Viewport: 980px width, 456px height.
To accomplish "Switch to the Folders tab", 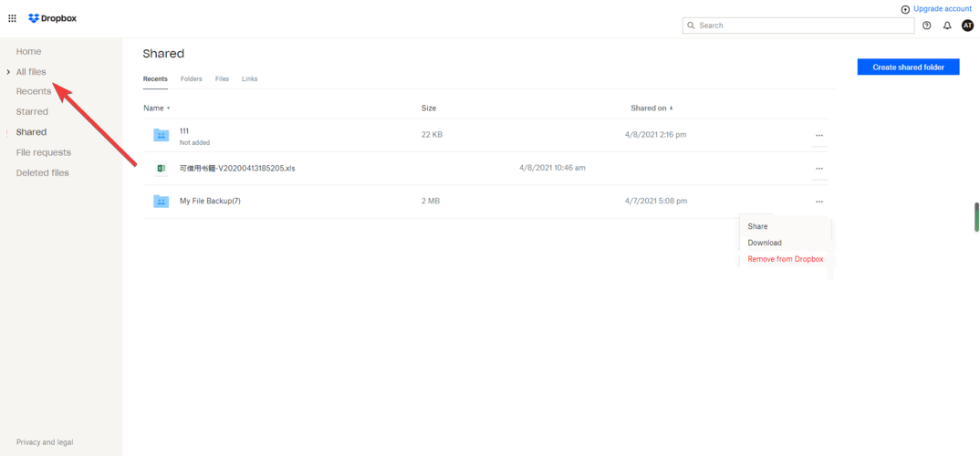I will [x=192, y=79].
